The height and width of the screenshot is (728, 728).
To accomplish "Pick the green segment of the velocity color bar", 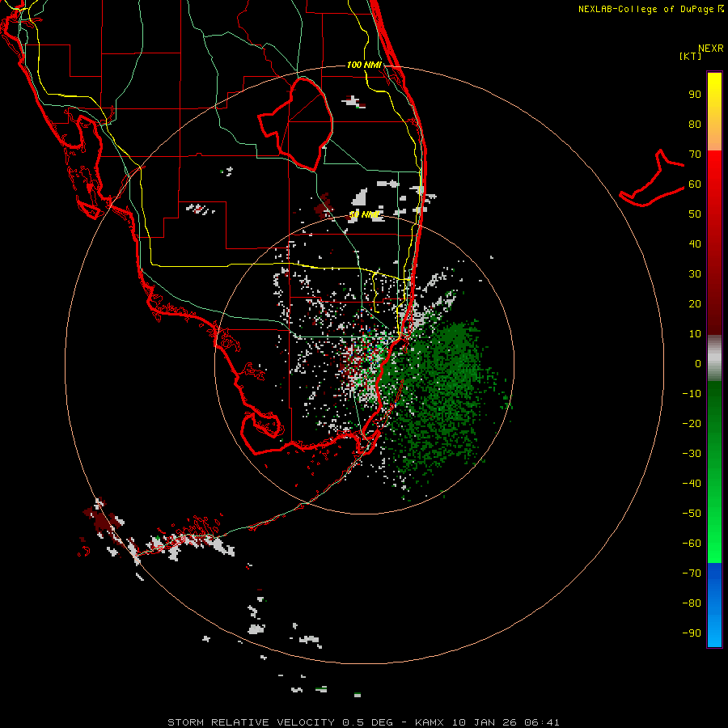I will 714,472.
